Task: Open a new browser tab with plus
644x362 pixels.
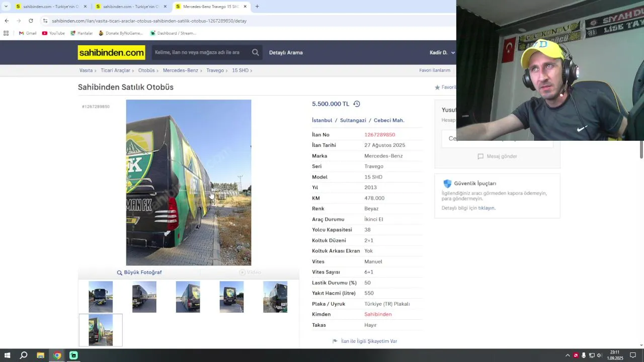Action: pyautogui.click(x=257, y=7)
